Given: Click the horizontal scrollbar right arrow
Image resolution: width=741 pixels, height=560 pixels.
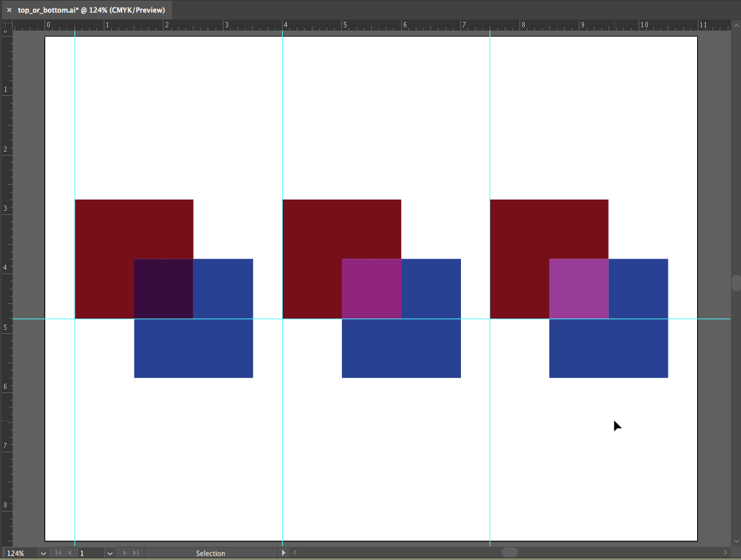Looking at the screenshot, I should pyautogui.click(x=725, y=553).
